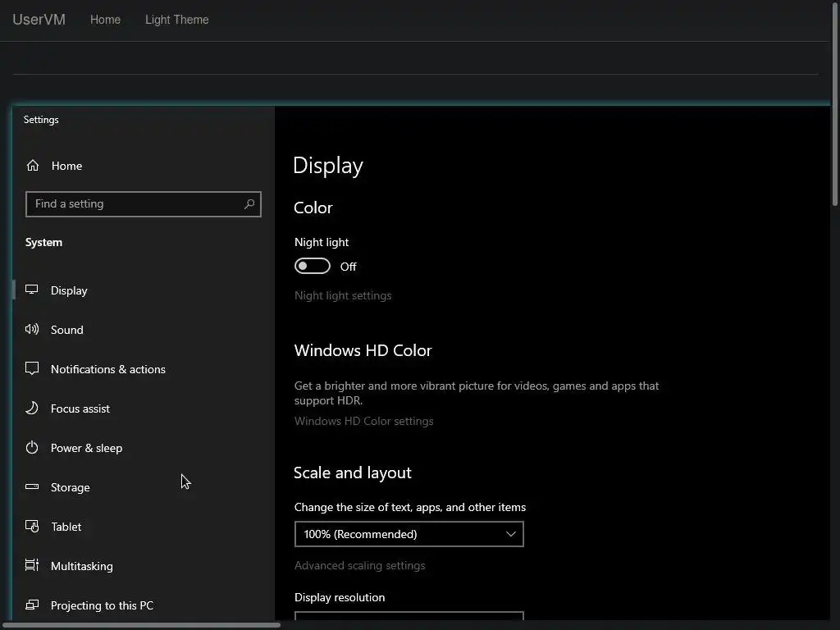Screen dimensions: 840x630
Task: Click the horizontal scrollbar at bottom
Action: pyautogui.click(x=140, y=624)
